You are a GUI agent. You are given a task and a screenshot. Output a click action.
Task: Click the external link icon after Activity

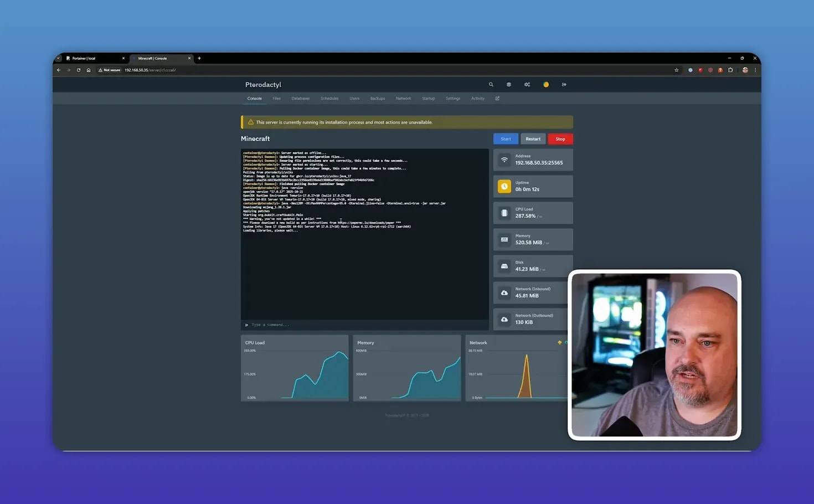tap(497, 99)
